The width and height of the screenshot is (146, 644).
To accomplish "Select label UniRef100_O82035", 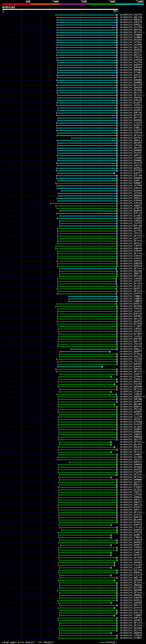I will 131,439.
